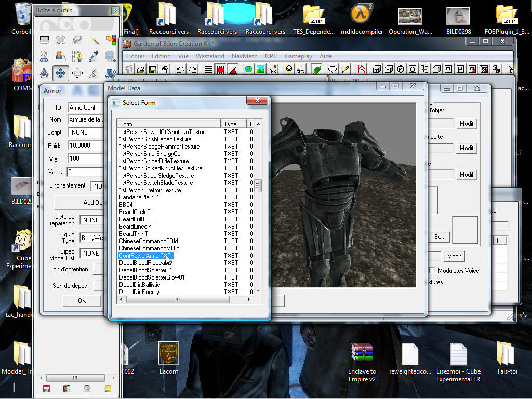Screen dimensions: 532x399
Task: Select the Select by Color tool
Action: (111, 40)
